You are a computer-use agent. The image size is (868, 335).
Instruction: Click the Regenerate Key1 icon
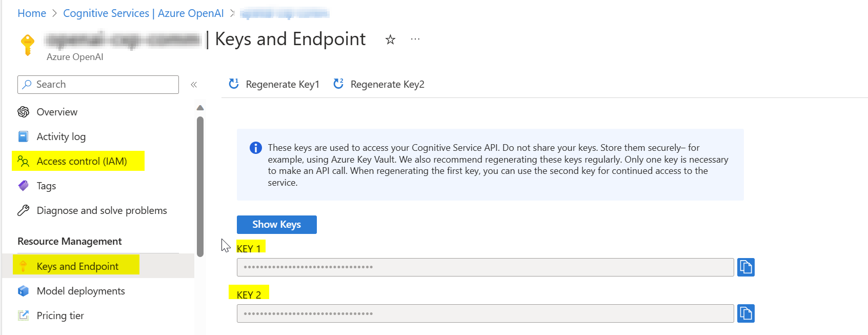click(234, 84)
